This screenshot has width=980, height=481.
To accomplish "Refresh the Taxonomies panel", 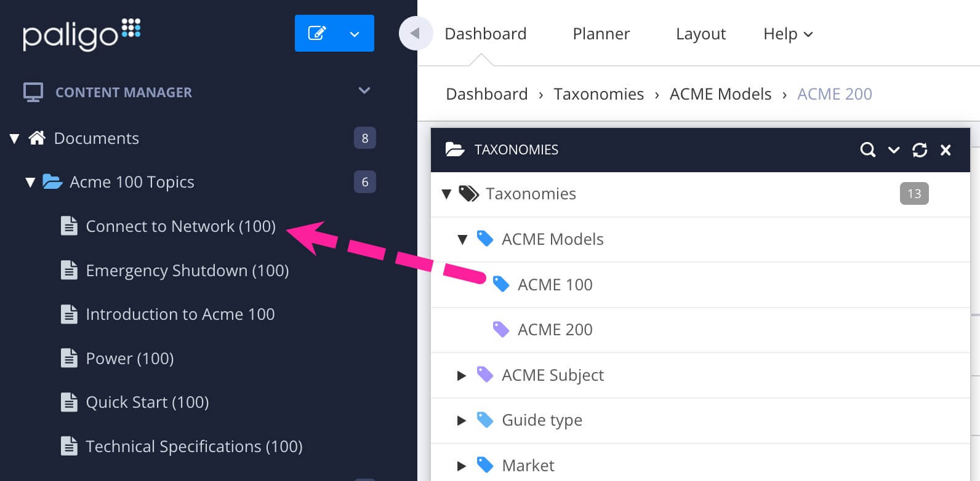I will coord(920,149).
